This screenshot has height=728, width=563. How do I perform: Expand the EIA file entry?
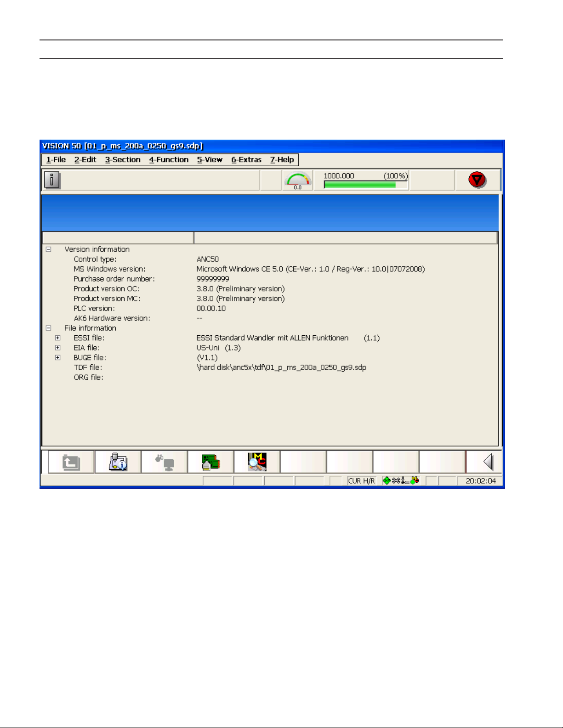pos(57,348)
